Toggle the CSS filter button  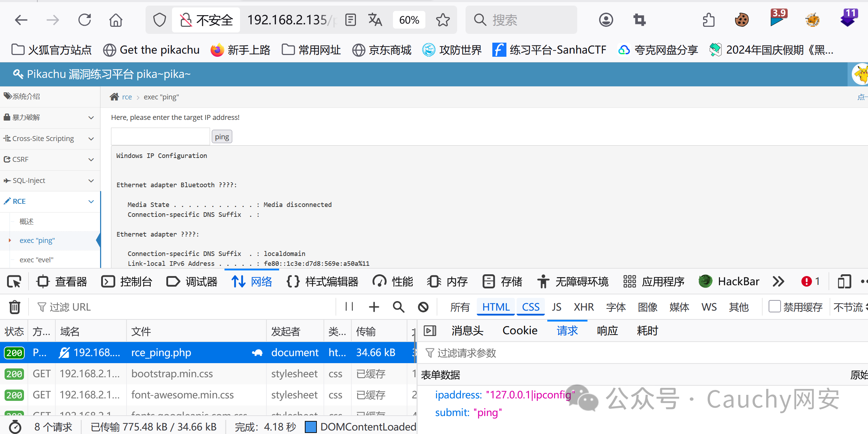point(530,307)
